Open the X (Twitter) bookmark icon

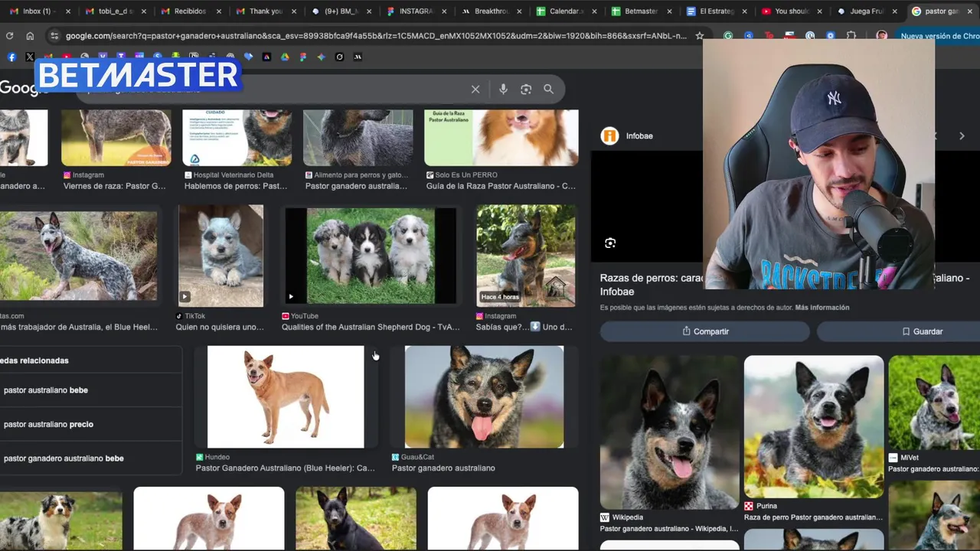pyautogui.click(x=30, y=57)
